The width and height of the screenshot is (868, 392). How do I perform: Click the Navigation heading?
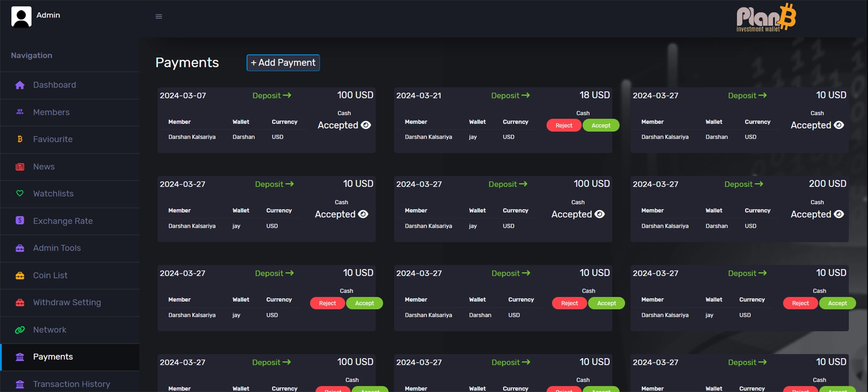(32, 55)
